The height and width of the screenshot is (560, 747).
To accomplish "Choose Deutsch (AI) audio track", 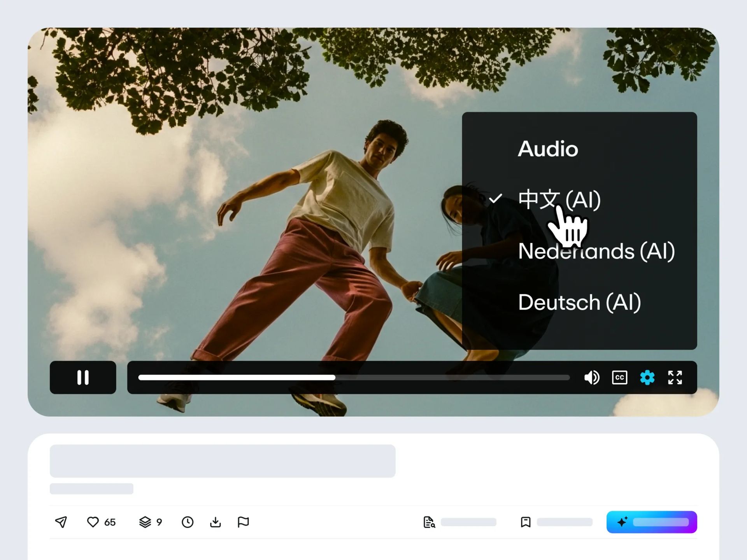I will click(x=579, y=302).
